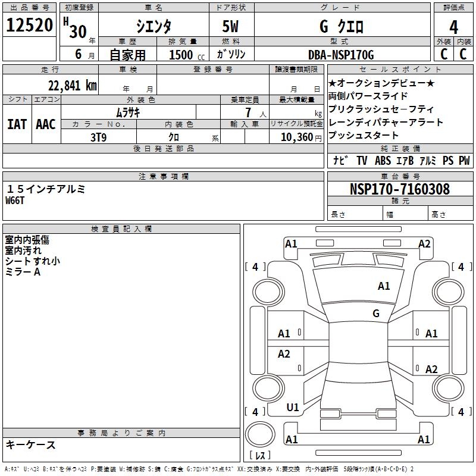The image size is (476, 476).
Task: Click the chassis number NSP170-7160308
Action: (x=399, y=190)
